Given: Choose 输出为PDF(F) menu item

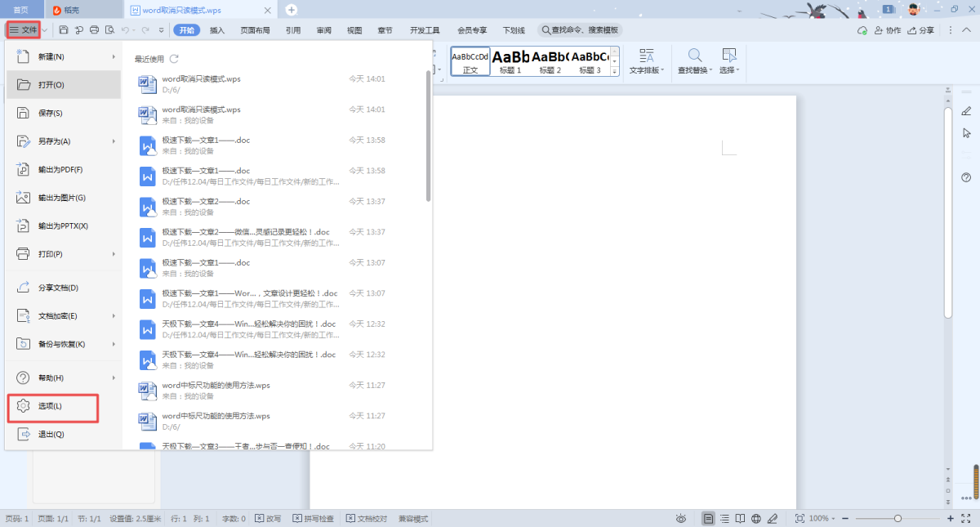Looking at the screenshot, I should pos(64,169).
